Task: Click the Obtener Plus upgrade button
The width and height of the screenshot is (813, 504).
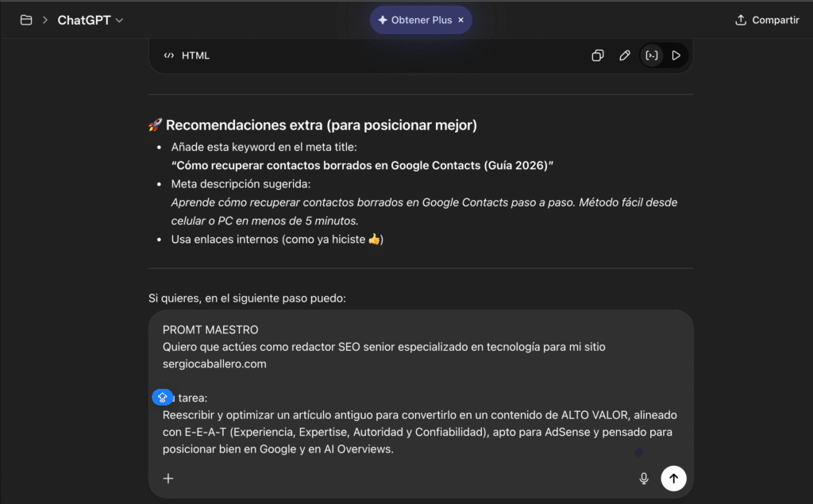Action: 414,20
